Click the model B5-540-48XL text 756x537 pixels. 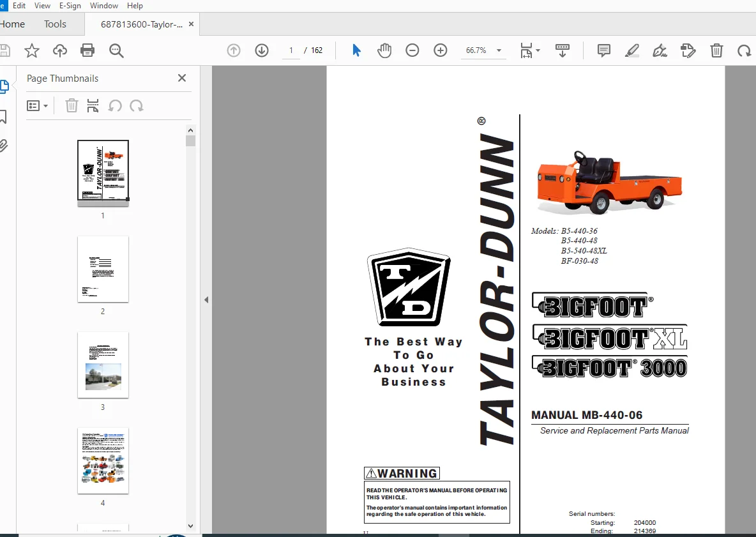click(x=584, y=251)
